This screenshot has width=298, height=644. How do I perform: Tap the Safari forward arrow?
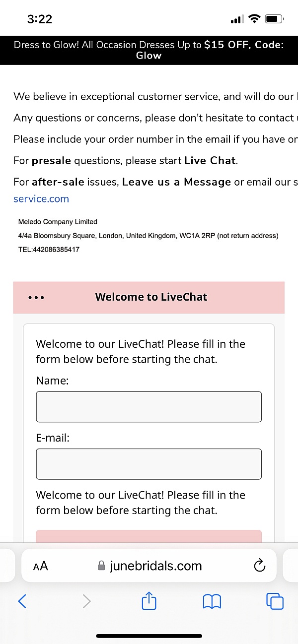(x=86, y=601)
